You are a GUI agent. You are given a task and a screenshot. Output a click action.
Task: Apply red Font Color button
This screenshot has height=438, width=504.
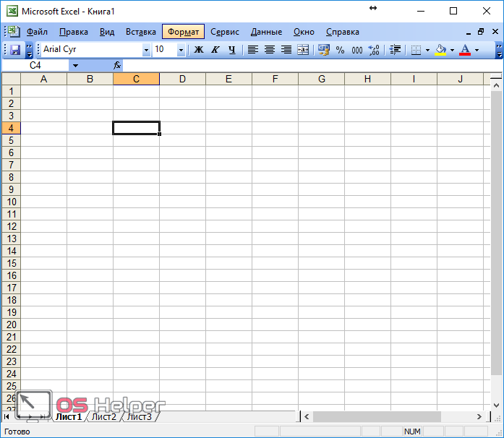click(465, 50)
